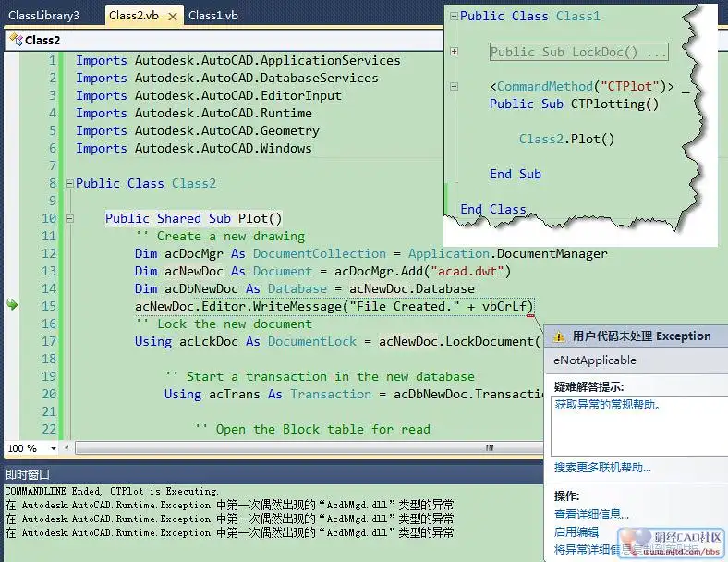Click 'Dim acDocMgr As DocumentCollection' line
Screen dimensions: 728x562
point(371,253)
